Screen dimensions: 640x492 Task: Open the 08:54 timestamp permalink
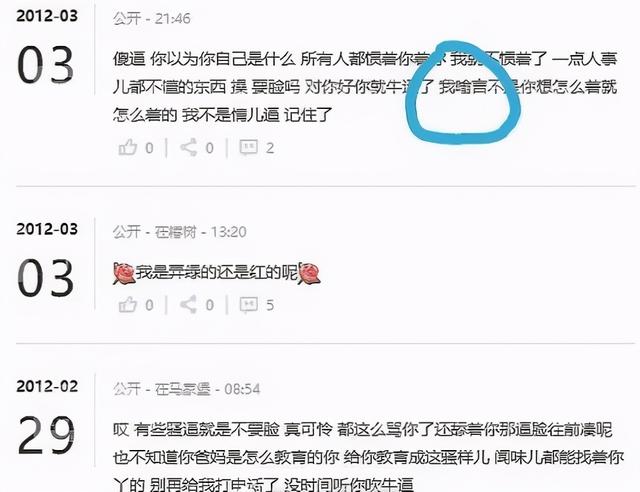(242, 389)
